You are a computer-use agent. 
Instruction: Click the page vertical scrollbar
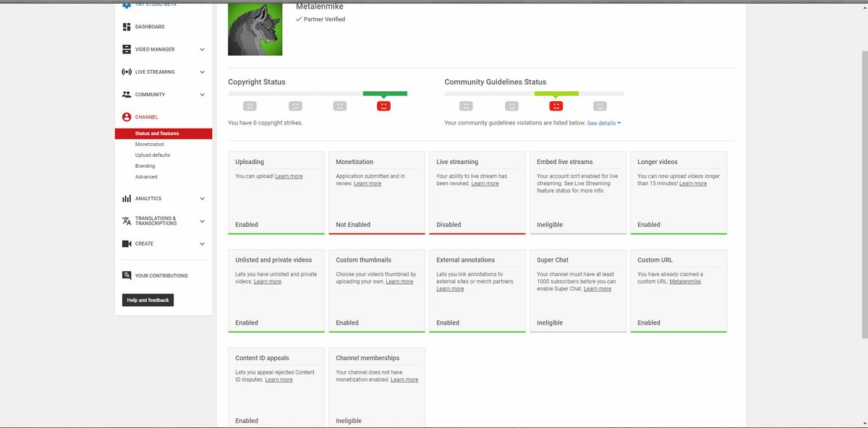864,195
